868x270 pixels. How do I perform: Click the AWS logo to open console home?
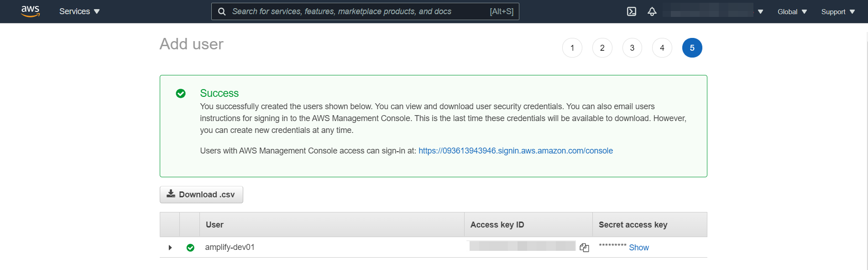click(x=30, y=11)
